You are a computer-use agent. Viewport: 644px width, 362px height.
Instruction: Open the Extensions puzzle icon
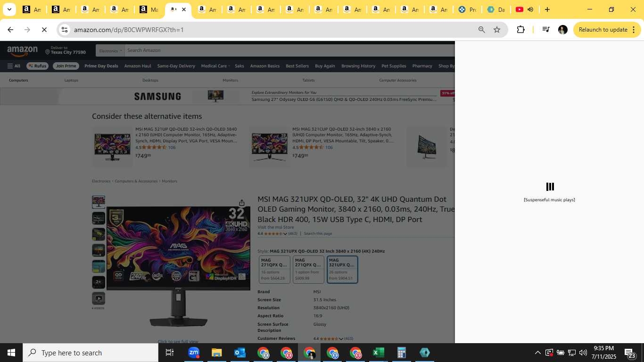pyautogui.click(x=520, y=30)
